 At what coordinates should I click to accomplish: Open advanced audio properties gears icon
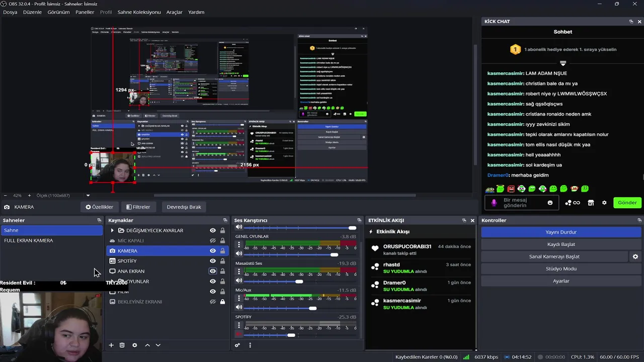(x=237, y=345)
